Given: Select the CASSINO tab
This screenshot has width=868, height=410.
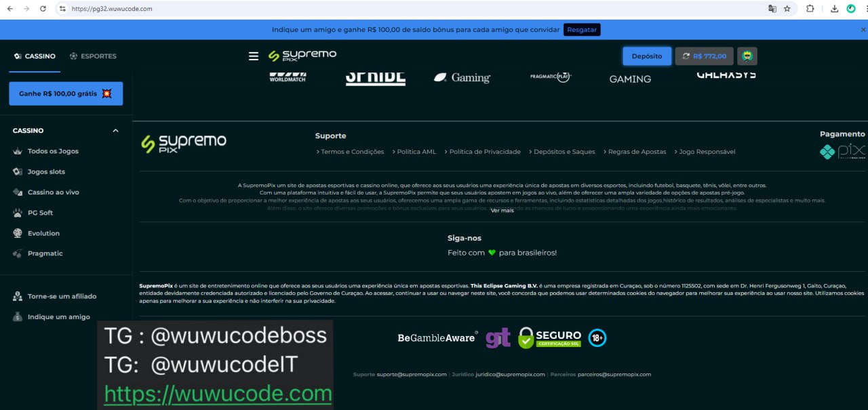Looking at the screenshot, I should point(35,56).
